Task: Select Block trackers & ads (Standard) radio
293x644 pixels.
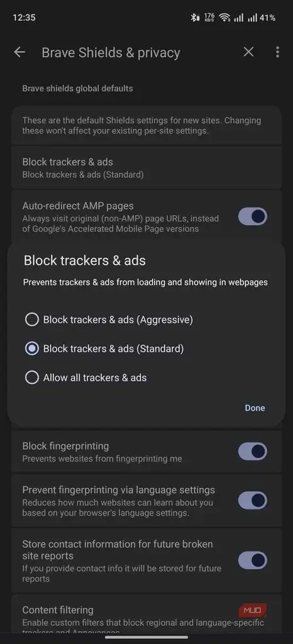Action: point(104,348)
